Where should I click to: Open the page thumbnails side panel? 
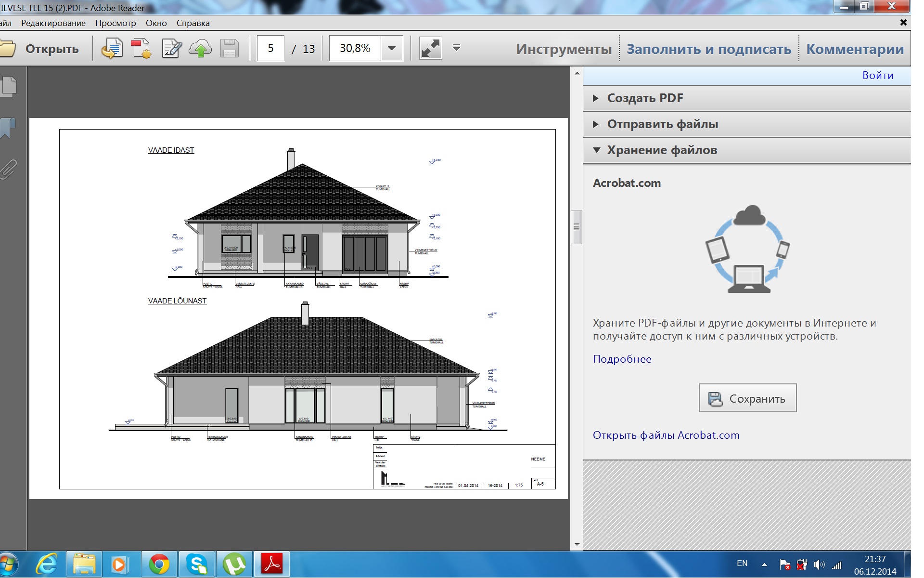[9, 87]
